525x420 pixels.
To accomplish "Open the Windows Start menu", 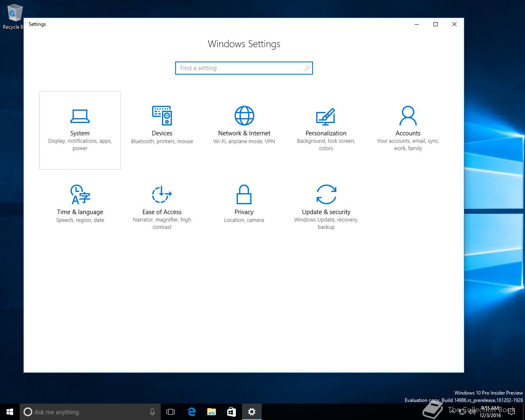I will 10,412.
